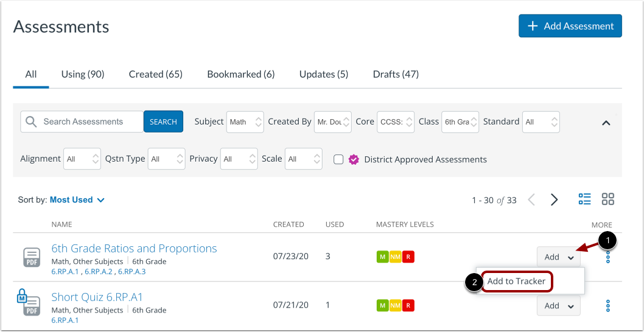Open More options for 6th Grade Ratios row

click(x=608, y=257)
